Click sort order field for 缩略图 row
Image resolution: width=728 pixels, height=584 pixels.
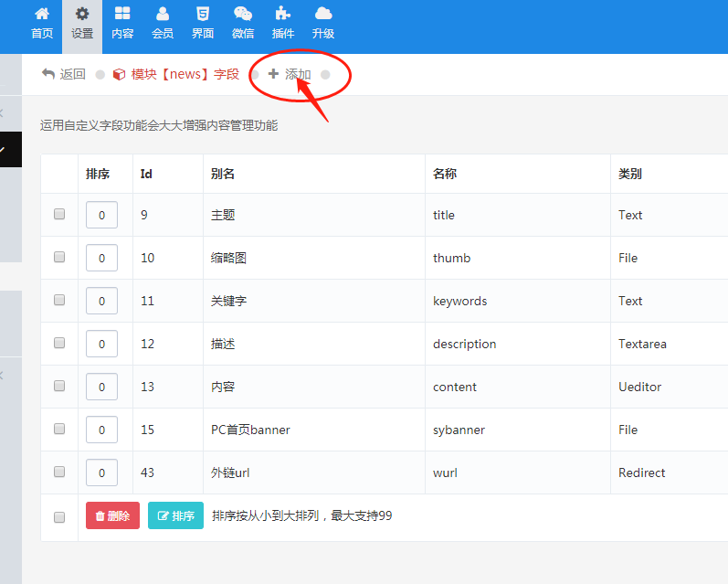pos(101,258)
